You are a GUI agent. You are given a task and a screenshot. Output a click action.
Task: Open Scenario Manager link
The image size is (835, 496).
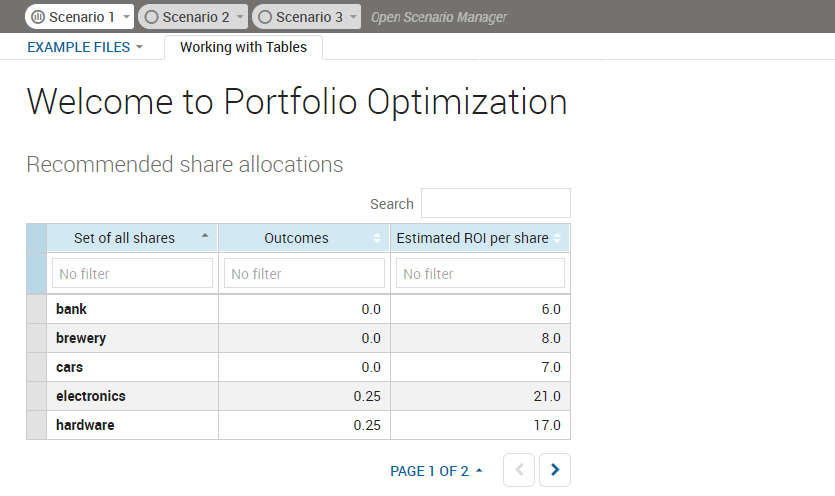point(438,17)
